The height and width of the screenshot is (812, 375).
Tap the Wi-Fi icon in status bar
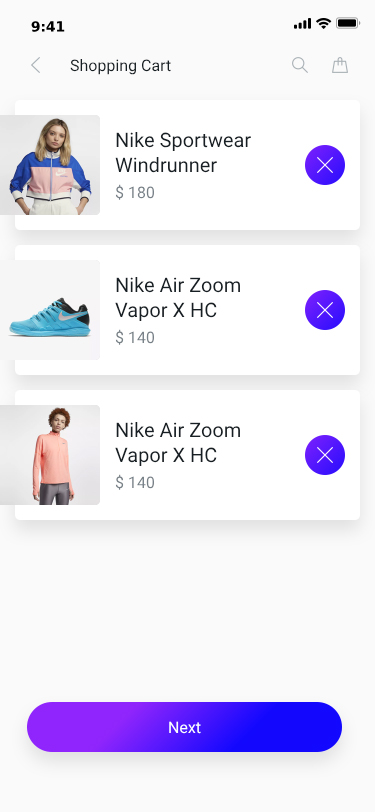pos(324,23)
